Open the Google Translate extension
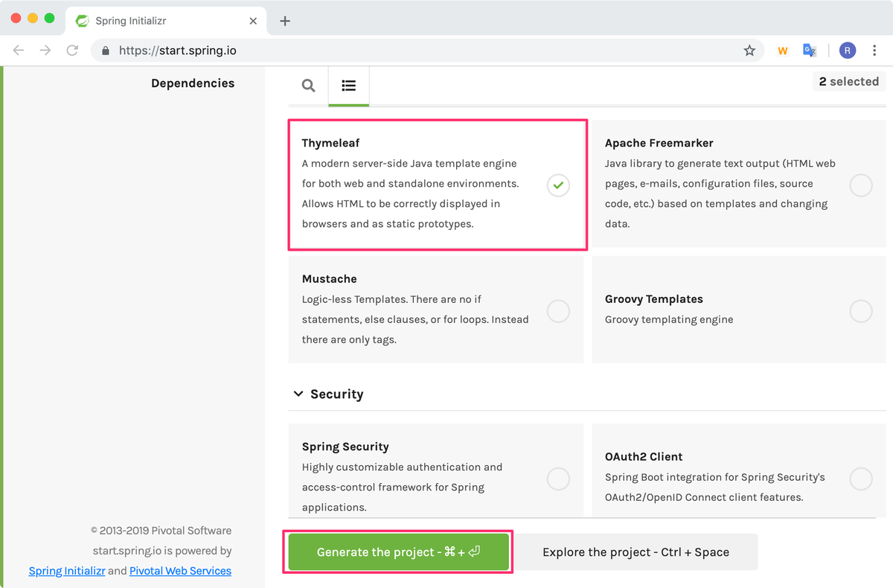 [810, 51]
